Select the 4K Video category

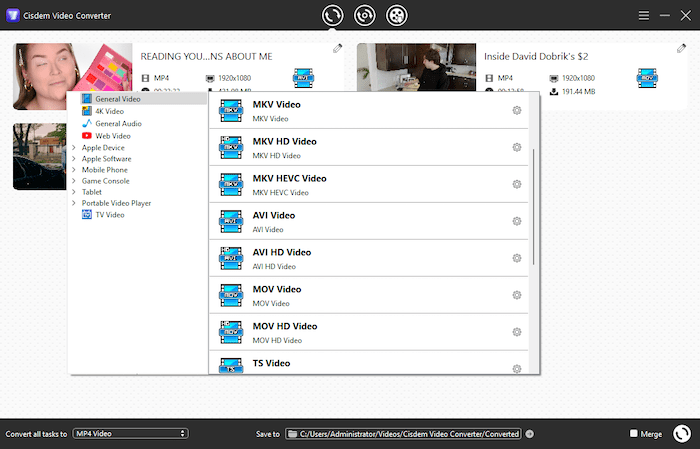click(x=103, y=111)
